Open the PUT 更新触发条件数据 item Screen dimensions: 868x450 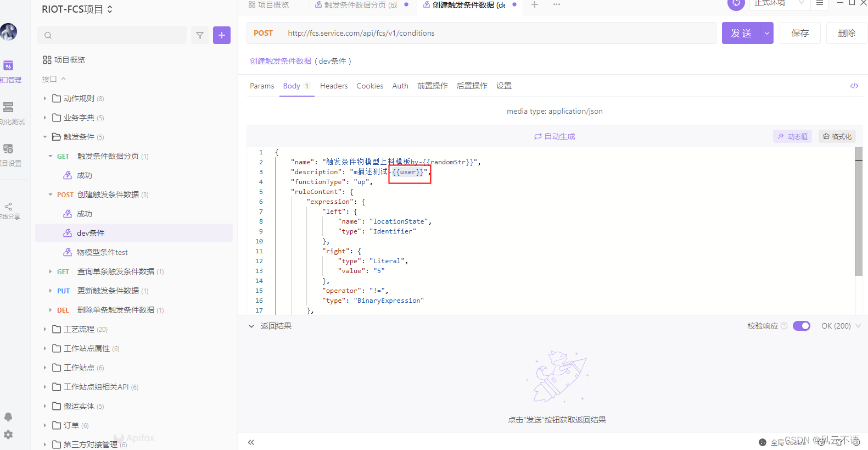click(x=134, y=291)
